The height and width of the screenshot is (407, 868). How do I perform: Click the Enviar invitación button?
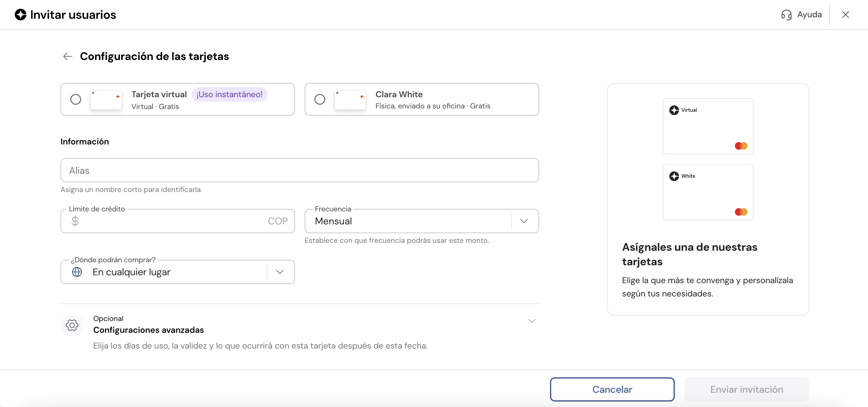point(746,389)
